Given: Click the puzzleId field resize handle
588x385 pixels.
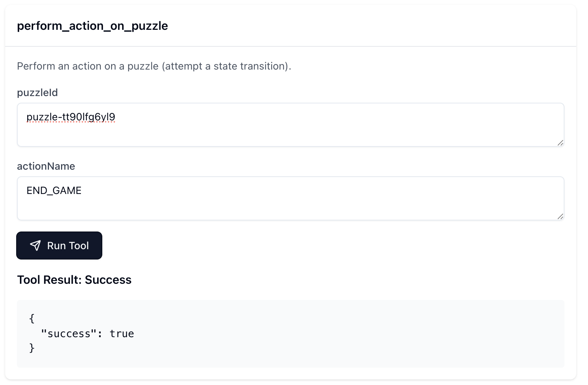Looking at the screenshot, I should point(560,143).
